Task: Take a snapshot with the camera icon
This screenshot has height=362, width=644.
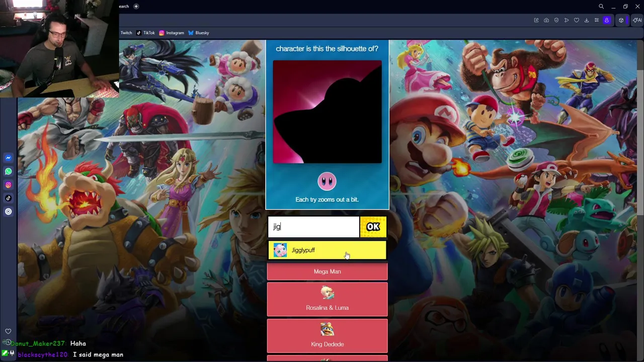Action: (x=546, y=20)
